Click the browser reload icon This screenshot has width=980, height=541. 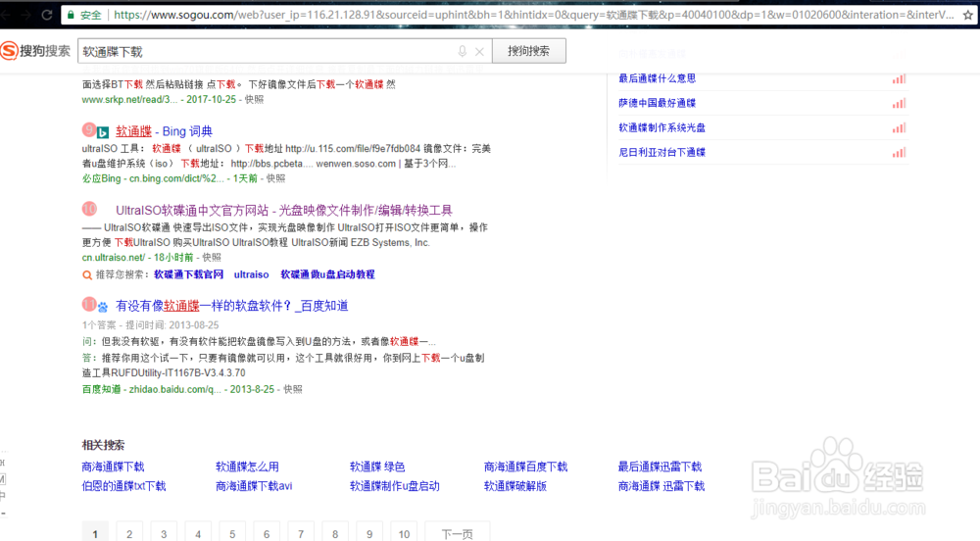pos(47,14)
